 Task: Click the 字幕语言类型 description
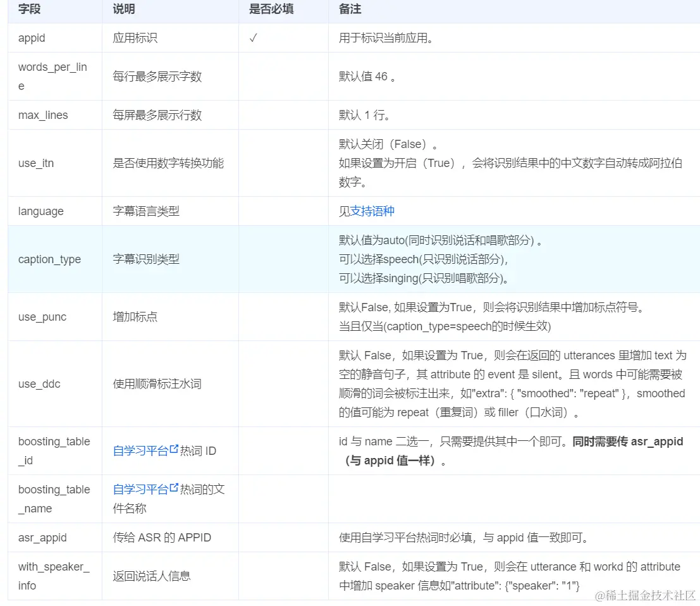point(146,211)
